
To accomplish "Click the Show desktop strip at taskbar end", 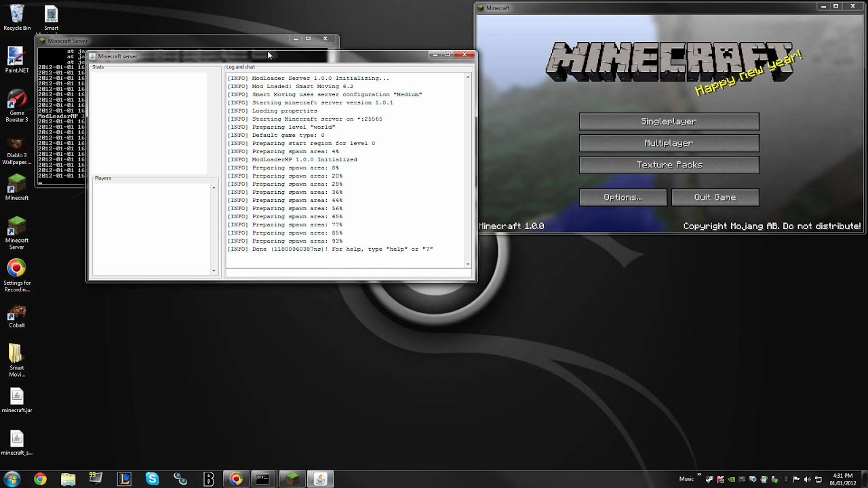I will point(863,479).
